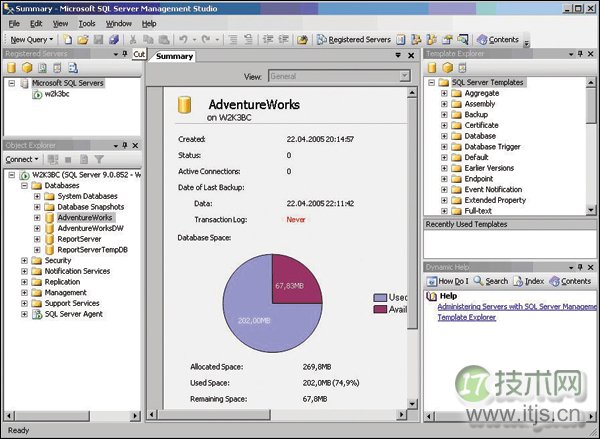Viewport: 600px width, 439px height.
Task: Open the Connect dropdown in Object Explorer
Action: coord(22,159)
